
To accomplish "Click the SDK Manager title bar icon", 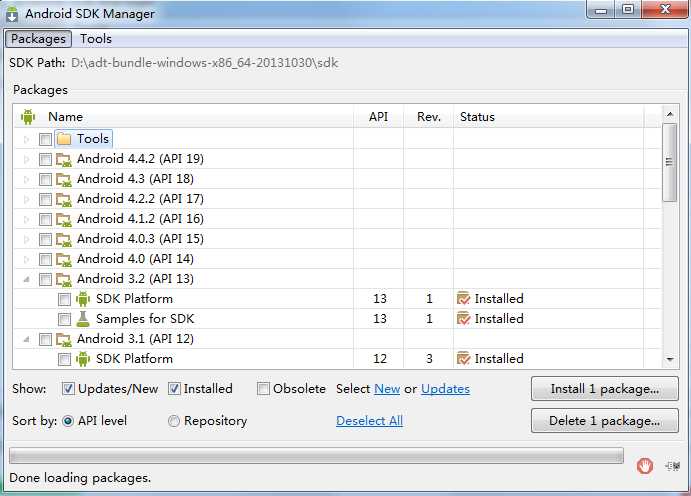I will point(12,14).
